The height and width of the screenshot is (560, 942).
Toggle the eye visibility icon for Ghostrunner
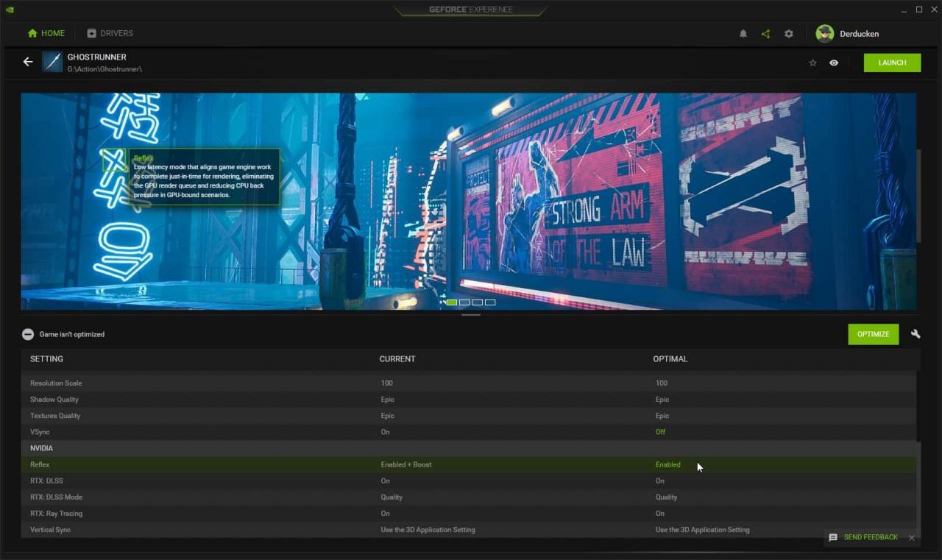[x=834, y=63]
